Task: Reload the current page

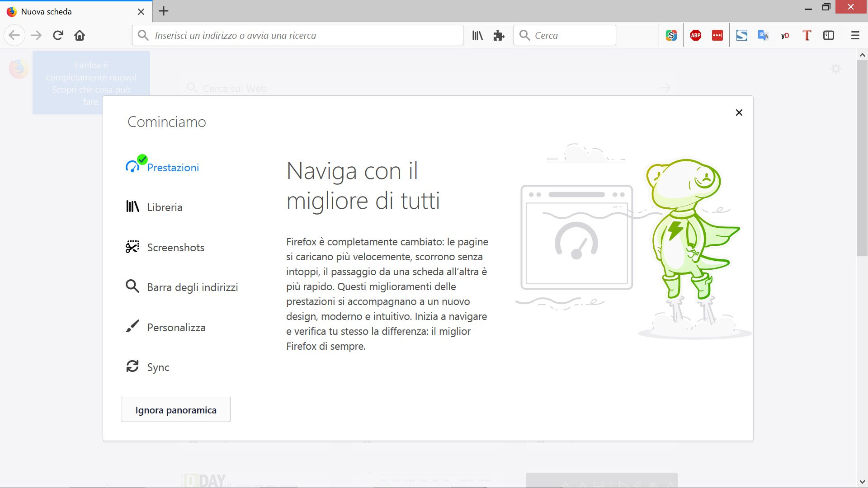Action: click(x=58, y=35)
